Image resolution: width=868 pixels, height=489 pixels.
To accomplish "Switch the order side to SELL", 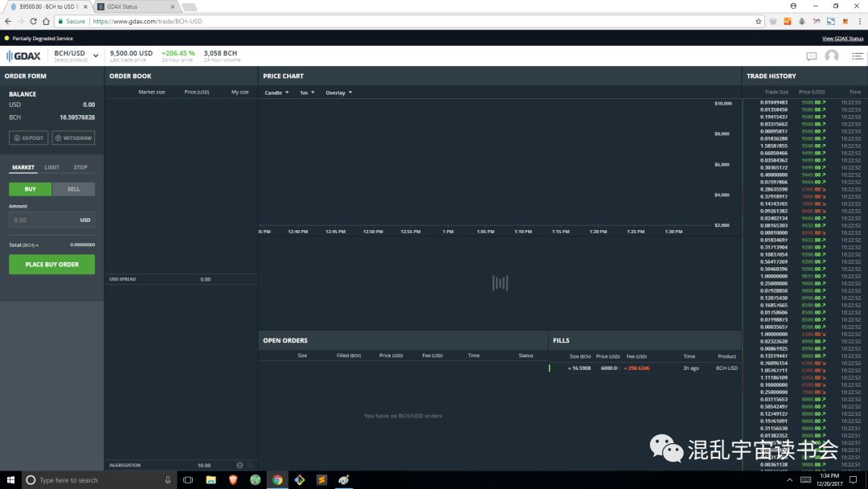I will coord(74,189).
